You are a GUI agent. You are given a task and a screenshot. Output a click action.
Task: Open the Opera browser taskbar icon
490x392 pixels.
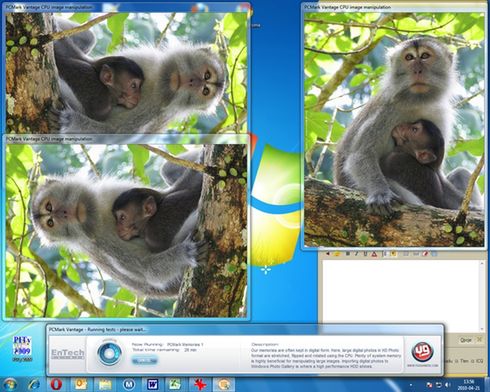56,384
